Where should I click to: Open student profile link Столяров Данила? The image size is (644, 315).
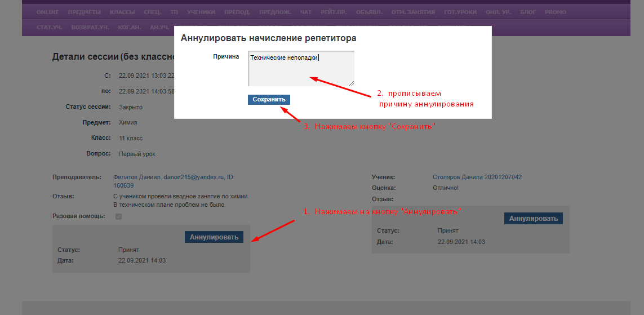tap(477, 177)
